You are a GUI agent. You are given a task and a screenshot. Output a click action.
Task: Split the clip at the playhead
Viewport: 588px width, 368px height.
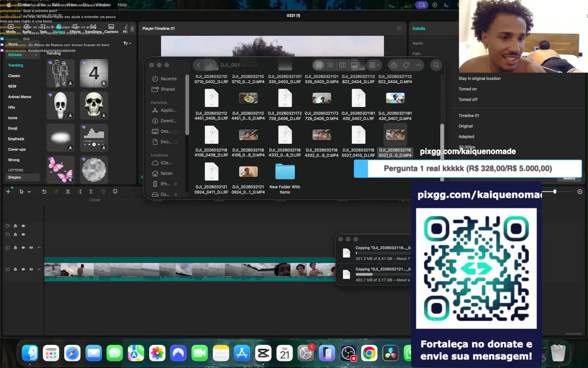click(x=68, y=191)
